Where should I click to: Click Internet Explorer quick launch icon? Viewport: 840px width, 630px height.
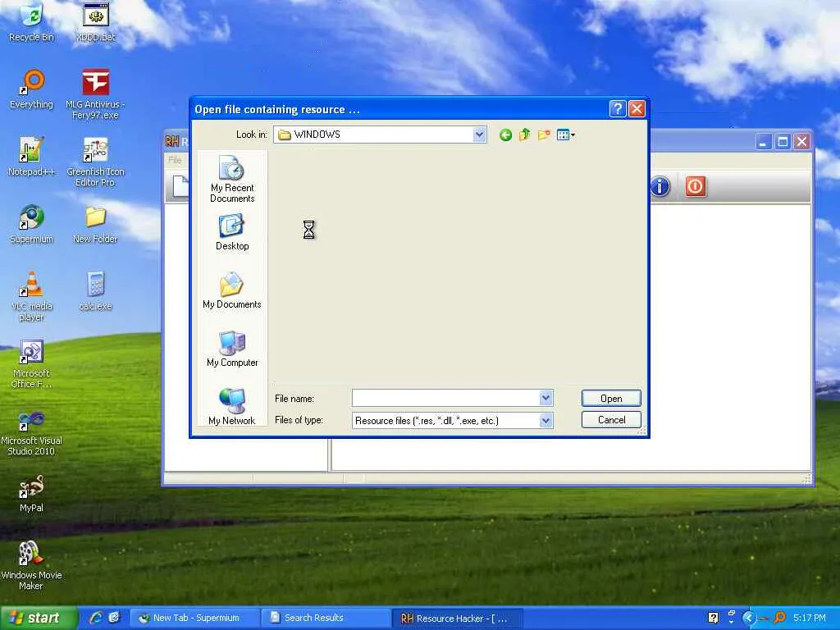pyautogui.click(x=96, y=618)
